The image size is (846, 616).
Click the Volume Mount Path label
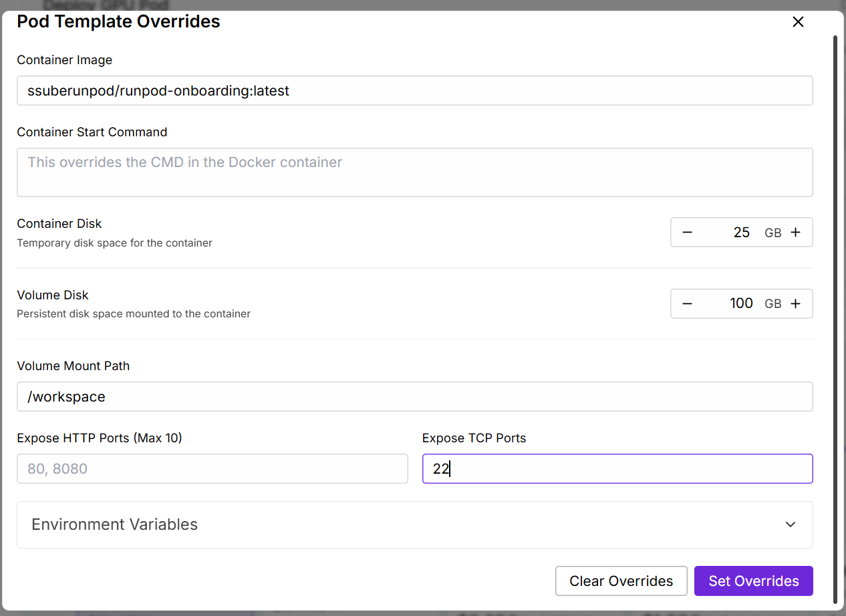(x=73, y=366)
